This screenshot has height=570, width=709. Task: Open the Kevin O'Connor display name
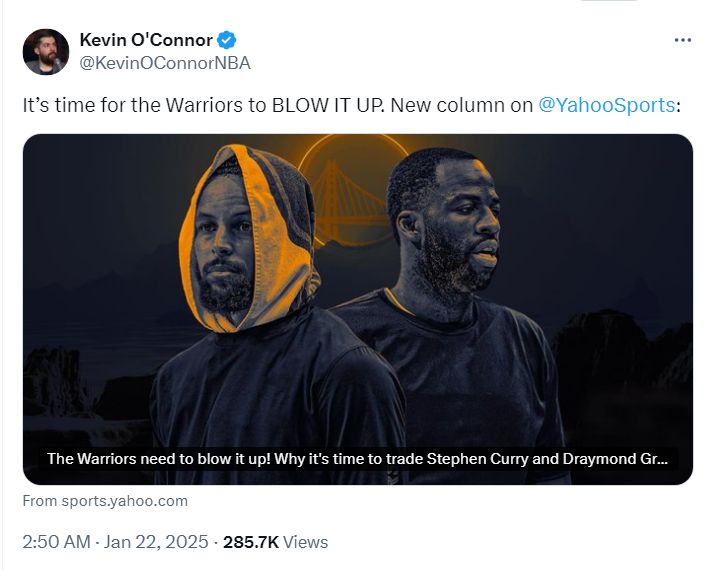click(x=146, y=40)
